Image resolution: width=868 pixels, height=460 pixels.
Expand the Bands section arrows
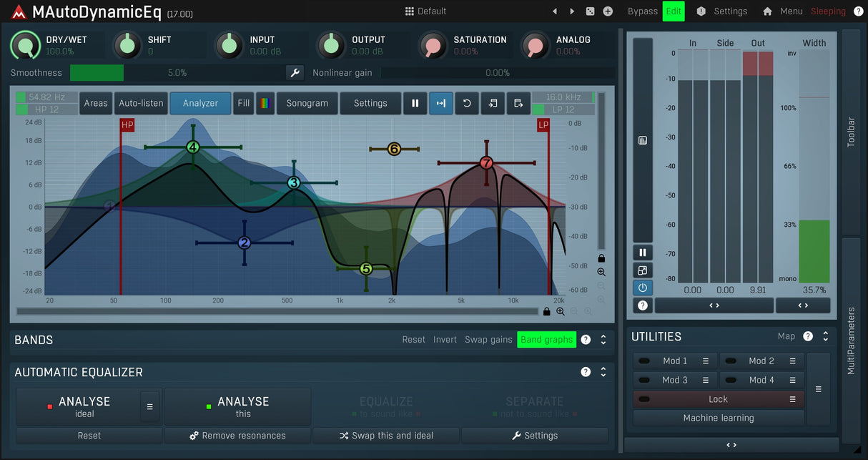[603, 340]
